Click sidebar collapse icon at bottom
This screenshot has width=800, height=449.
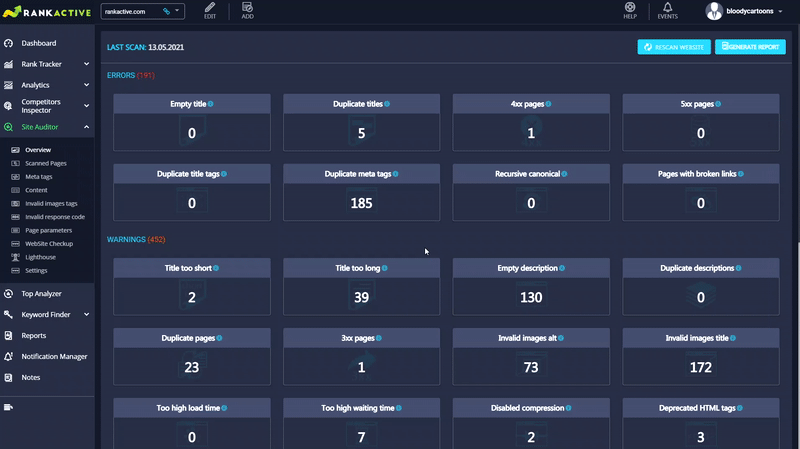pos(8,407)
